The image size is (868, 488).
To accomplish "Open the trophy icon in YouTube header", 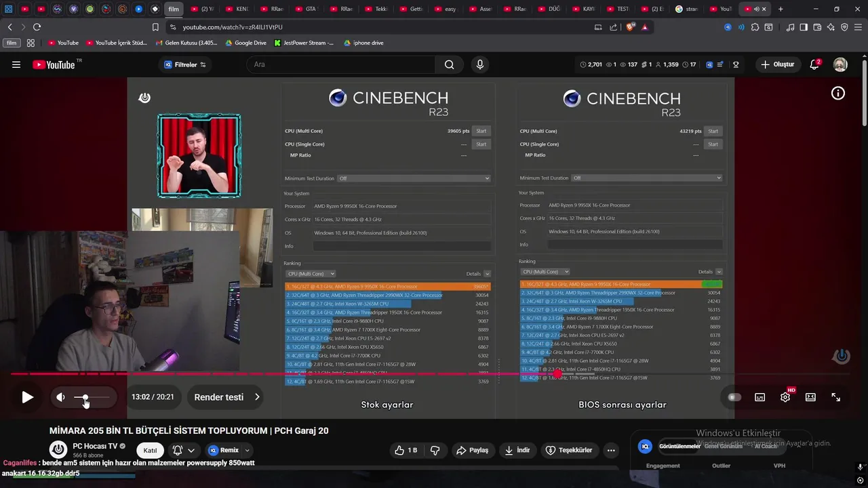I will (x=736, y=64).
